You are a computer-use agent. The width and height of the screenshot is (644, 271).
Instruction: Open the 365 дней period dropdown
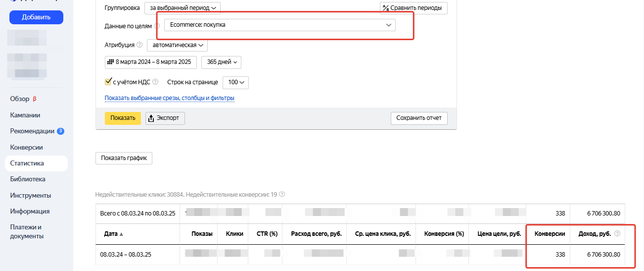point(221,62)
